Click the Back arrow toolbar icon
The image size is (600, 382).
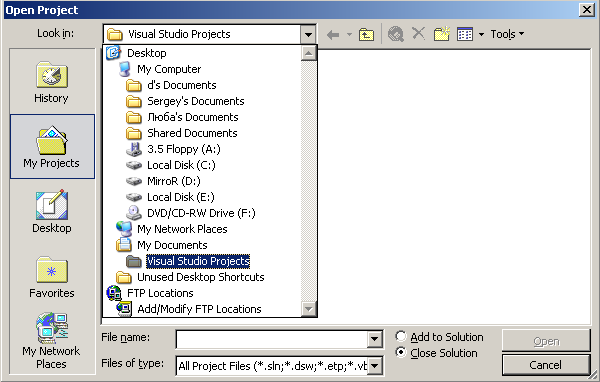tap(333, 35)
